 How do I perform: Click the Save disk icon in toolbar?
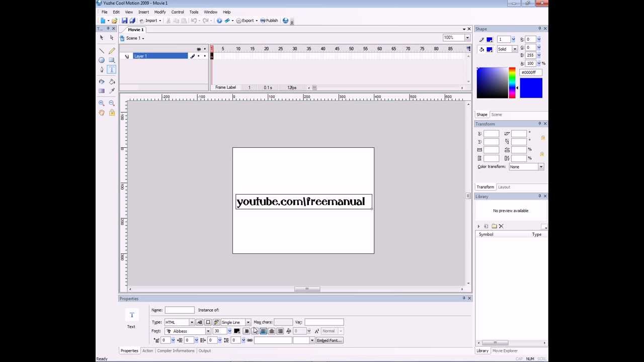click(124, 21)
